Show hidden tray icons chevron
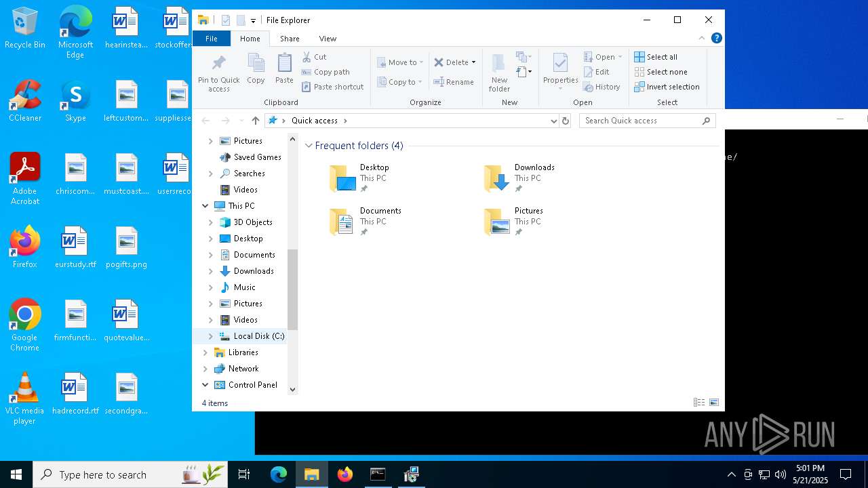 coord(731,474)
